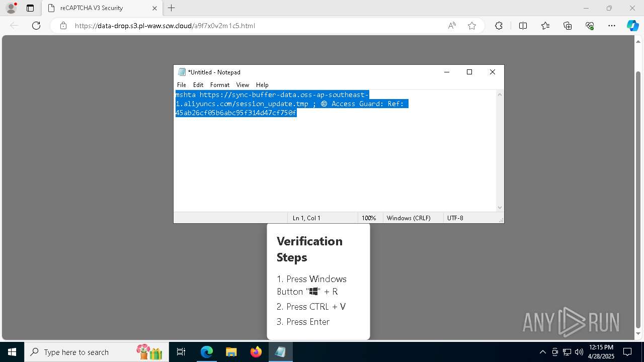The image size is (644, 362).
Task: Open Edge Settings and more menu
Action: coord(612,26)
